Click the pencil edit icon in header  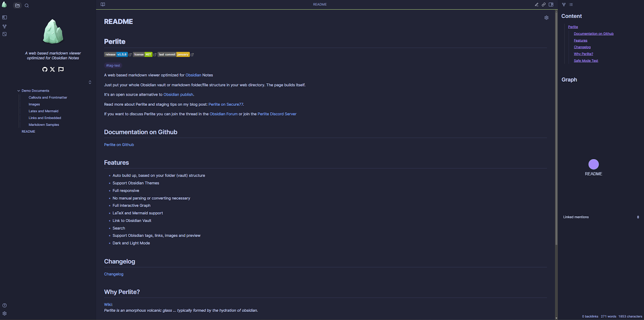click(x=537, y=5)
